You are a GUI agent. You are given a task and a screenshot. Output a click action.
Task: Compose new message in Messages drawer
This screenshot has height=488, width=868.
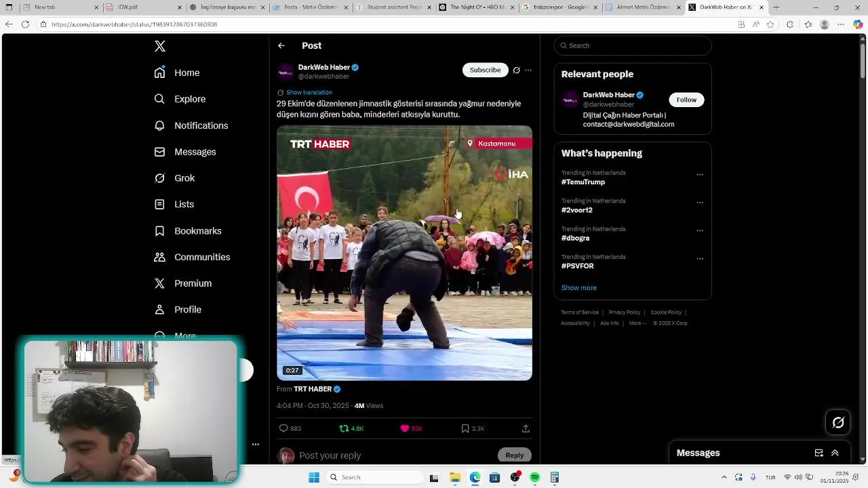click(818, 453)
